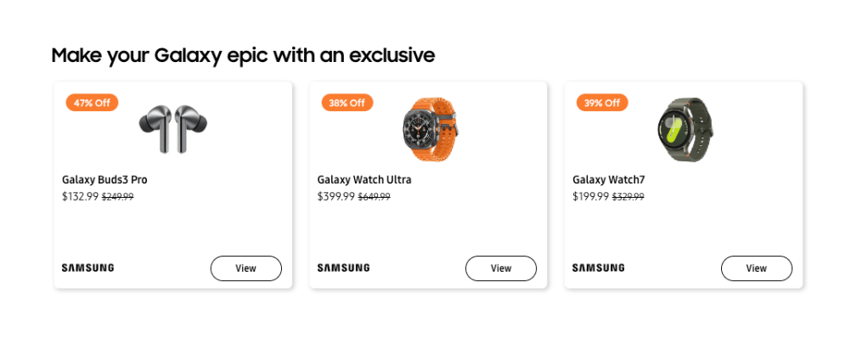The width and height of the screenshot is (868, 344).
Task: Open the Galaxy Buds3 Pro title link
Action: click(x=104, y=180)
